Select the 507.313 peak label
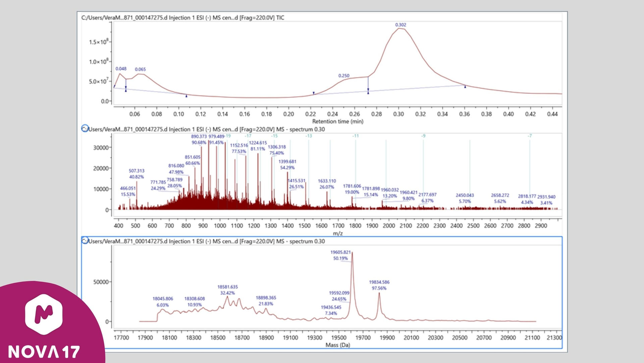This screenshot has height=363, width=644. point(137,171)
